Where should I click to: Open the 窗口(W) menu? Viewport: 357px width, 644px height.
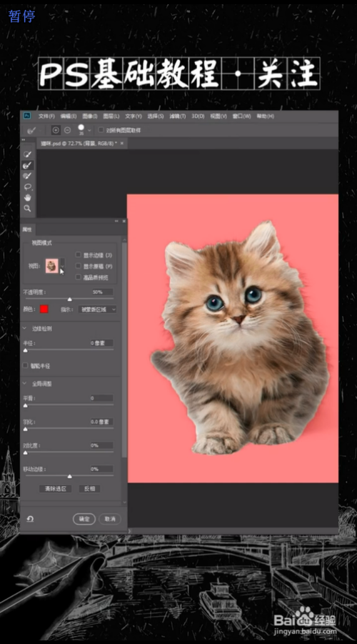coord(241,117)
